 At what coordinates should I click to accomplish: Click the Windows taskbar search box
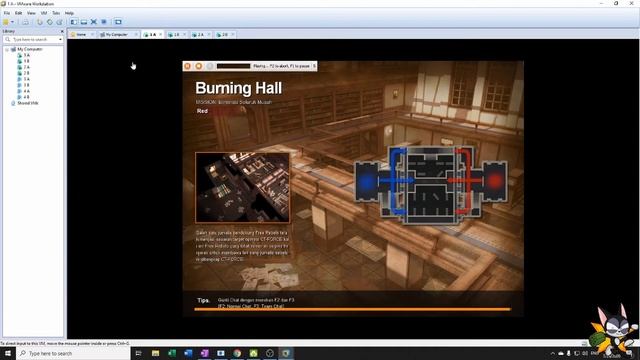[x=73, y=353]
